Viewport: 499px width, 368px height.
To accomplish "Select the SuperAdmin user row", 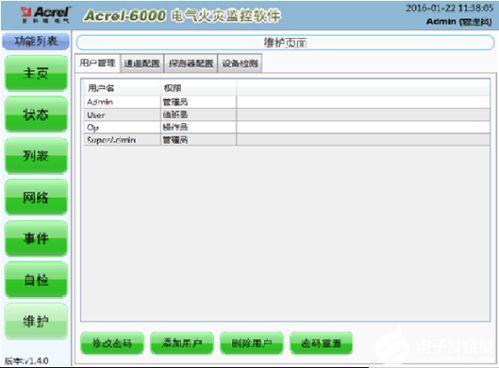I will point(287,140).
